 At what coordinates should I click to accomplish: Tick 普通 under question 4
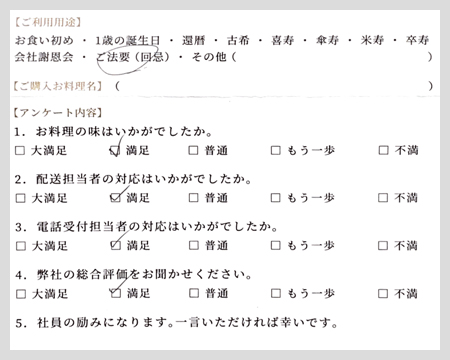click(x=194, y=293)
